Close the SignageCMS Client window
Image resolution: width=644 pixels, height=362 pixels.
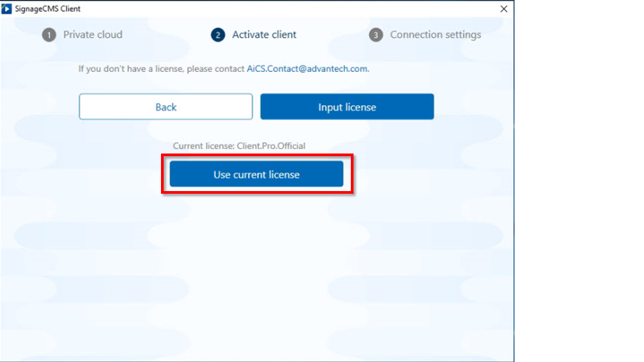pos(504,9)
